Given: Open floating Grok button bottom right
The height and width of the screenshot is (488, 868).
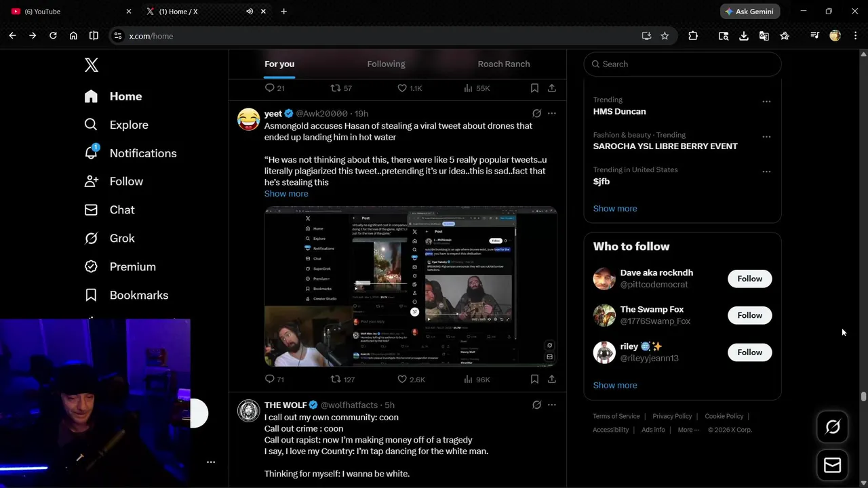Looking at the screenshot, I should point(832,426).
